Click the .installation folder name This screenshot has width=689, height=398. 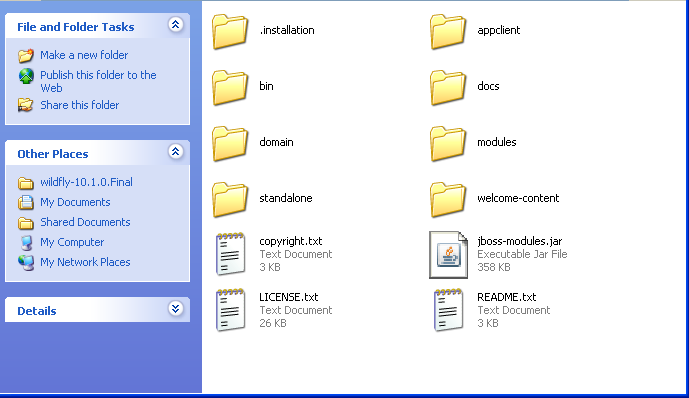coord(287,30)
